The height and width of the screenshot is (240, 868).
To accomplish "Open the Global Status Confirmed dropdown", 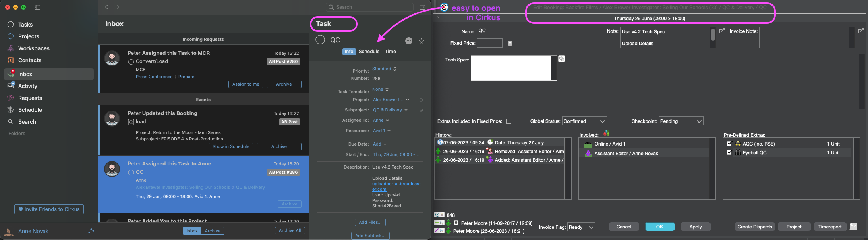I will pos(584,121).
